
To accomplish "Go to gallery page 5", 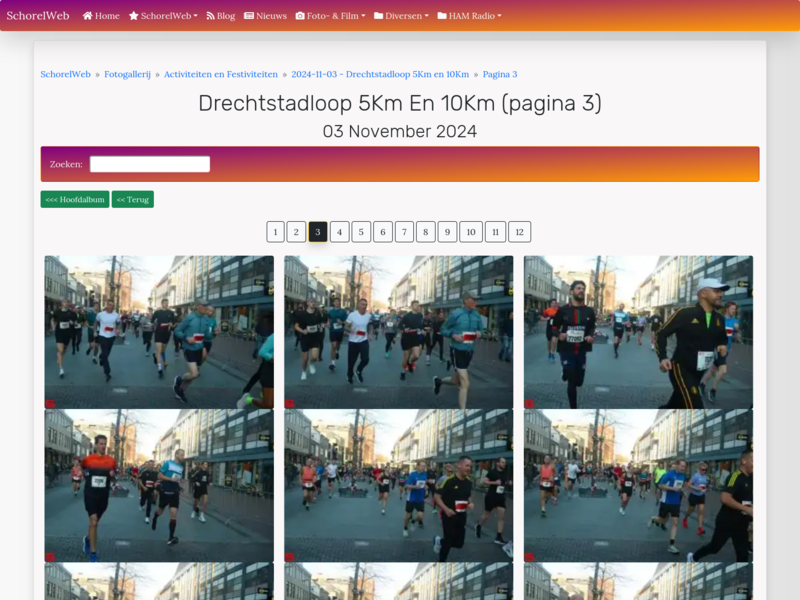I will tap(361, 232).
